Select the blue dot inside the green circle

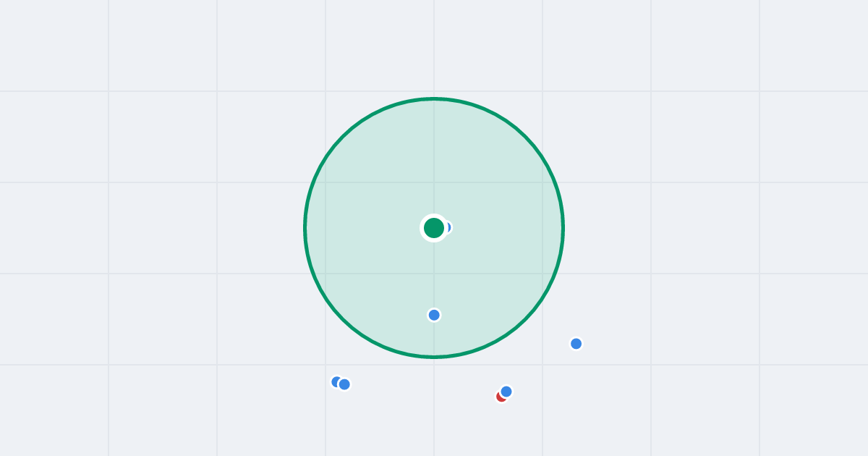(x=434, y=315)
